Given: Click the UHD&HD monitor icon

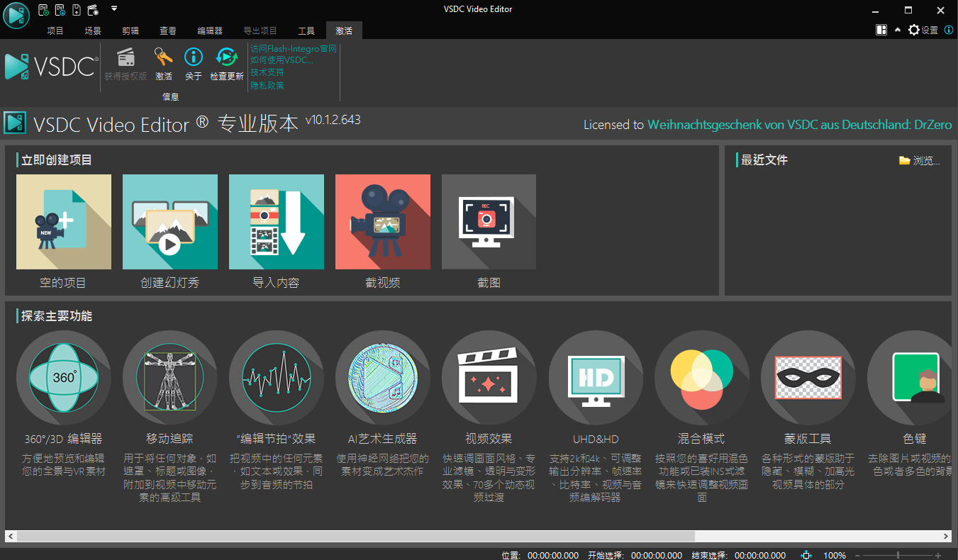Looking at the screenshot, I should click(596, 378).
